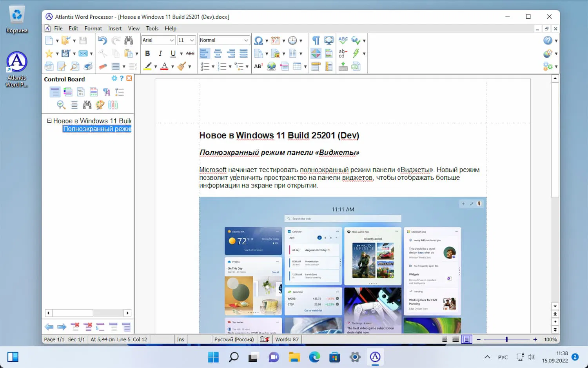Expand the underline style dropdown arrow

click(x=181, y=54)
